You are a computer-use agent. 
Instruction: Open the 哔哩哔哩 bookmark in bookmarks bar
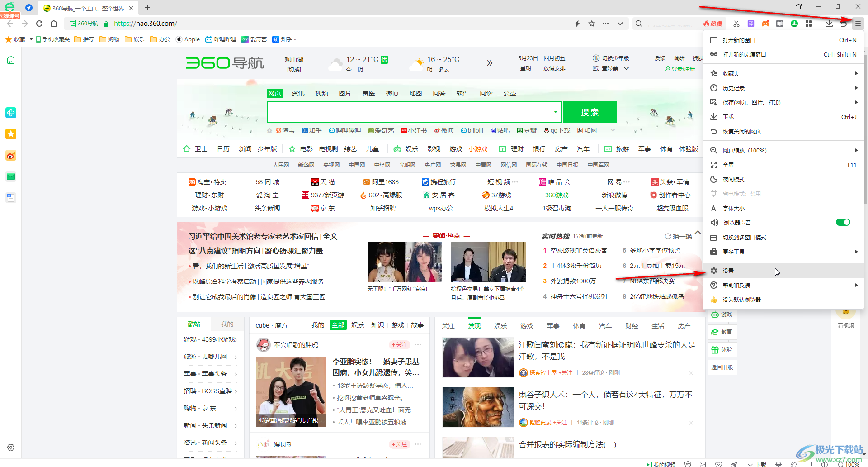coord(221,39)
